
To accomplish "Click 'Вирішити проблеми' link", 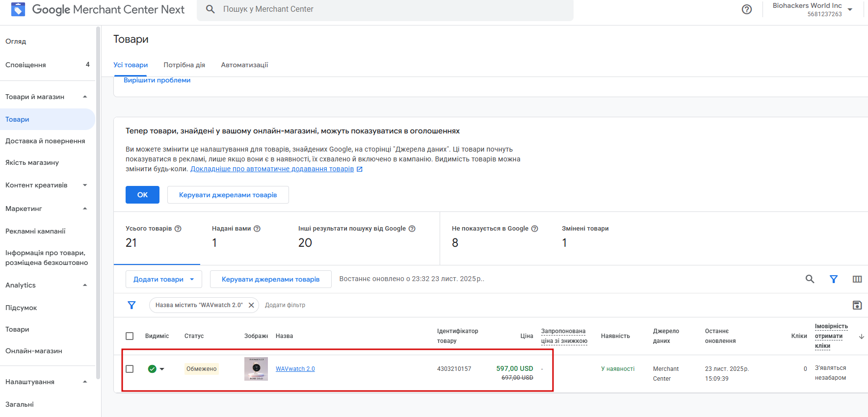I will 157,80.
